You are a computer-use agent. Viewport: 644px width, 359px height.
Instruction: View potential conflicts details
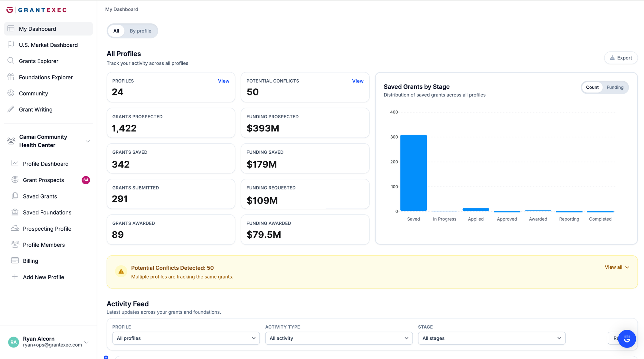(x=358, y=81)
